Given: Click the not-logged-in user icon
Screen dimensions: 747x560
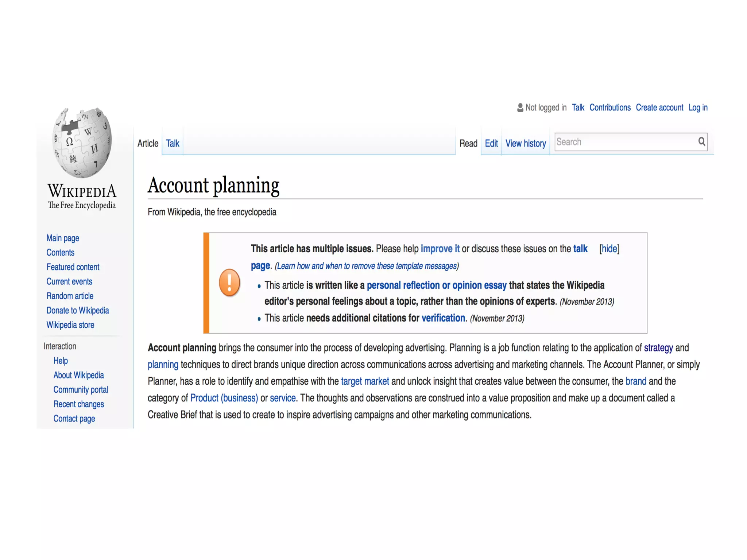Looking at the screenshot, I should [x=520, y=108].
